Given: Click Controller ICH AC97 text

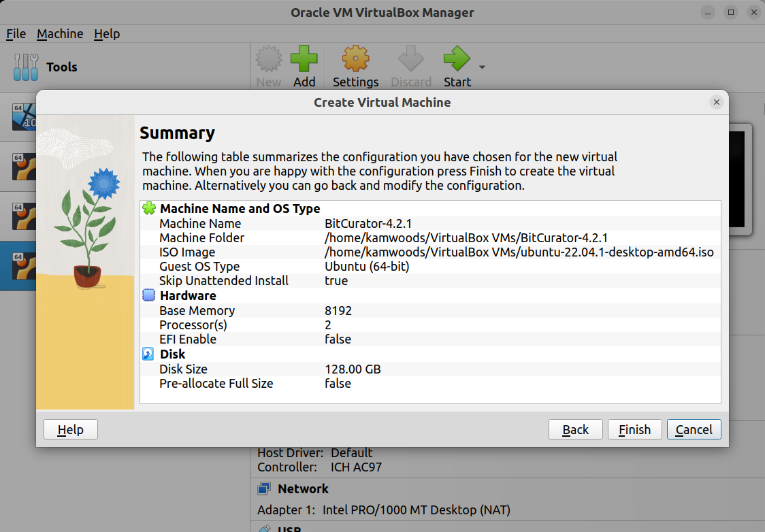Looking at the screenshot, I should [x=320, y=467].
